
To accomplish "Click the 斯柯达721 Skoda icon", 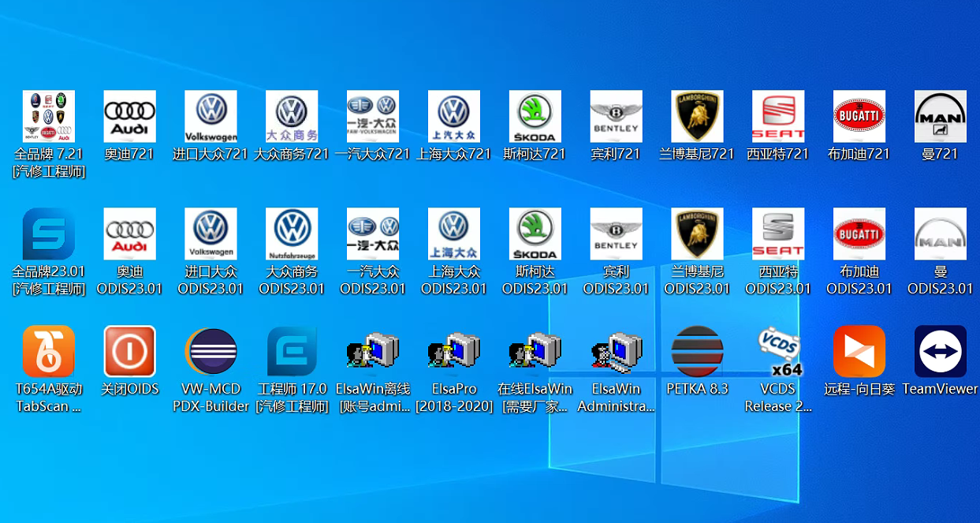I will pyautogui.click(x=535, y=117).
